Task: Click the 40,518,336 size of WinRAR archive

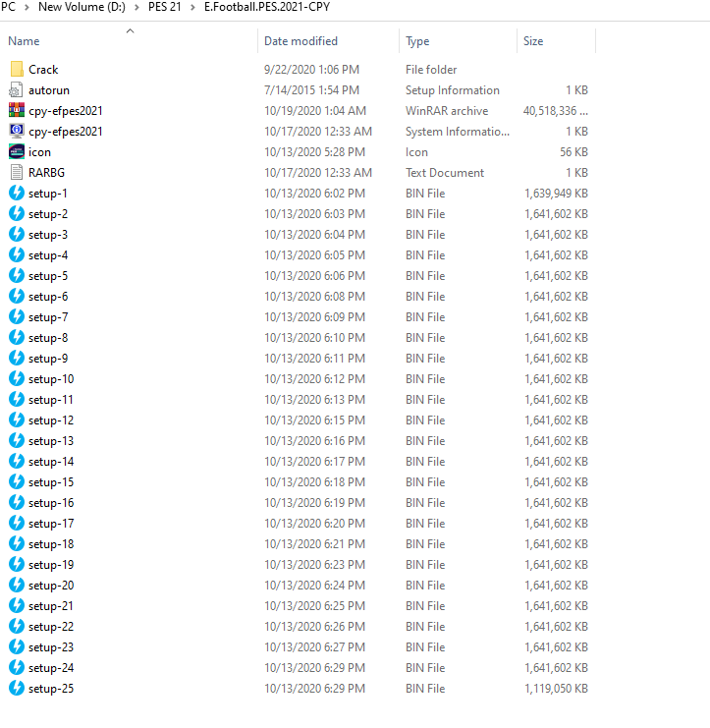Action: [x=556, y=110]
